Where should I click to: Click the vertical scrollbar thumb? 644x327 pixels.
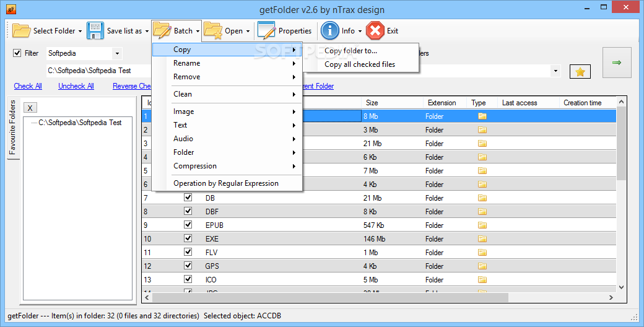coord(622,144)
